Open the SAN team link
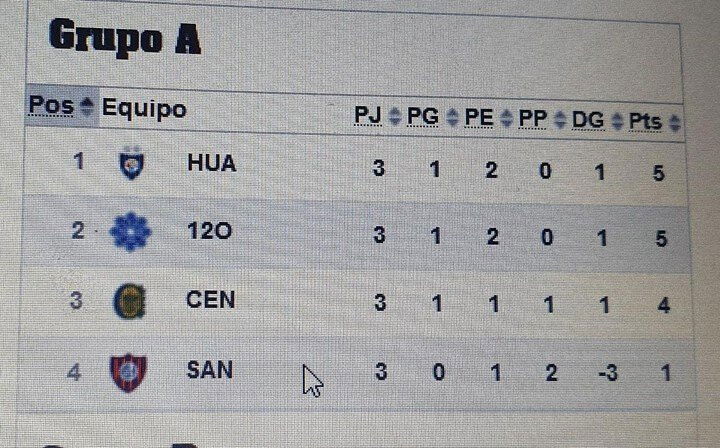This screenshot has width=720, height=448. [x=210, y=370]
